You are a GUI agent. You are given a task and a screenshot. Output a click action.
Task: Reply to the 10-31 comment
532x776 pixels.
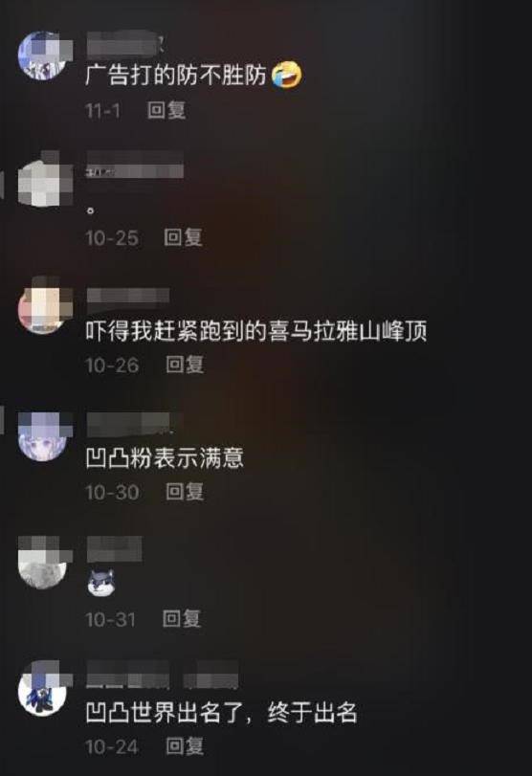coord(182,619)
